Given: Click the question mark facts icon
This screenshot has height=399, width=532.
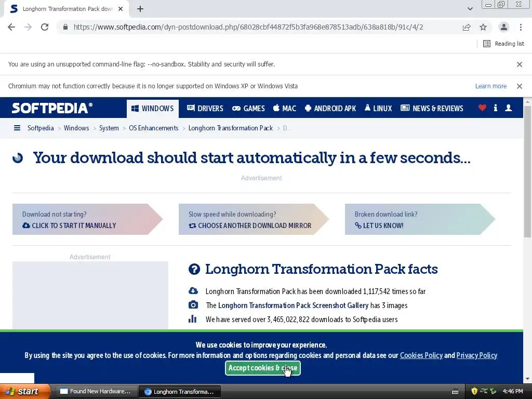Looking at the screenshot, I should coord(194,269).
